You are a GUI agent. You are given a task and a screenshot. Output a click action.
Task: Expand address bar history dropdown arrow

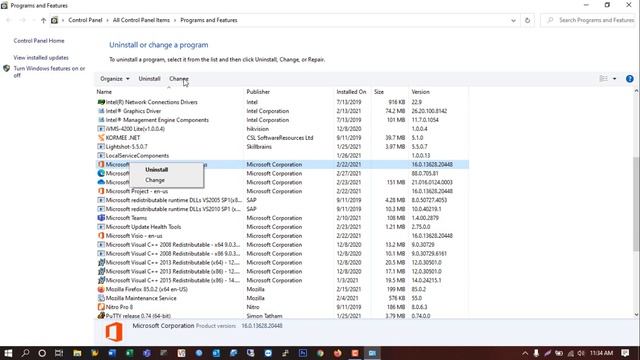click(x=513, y=20)
